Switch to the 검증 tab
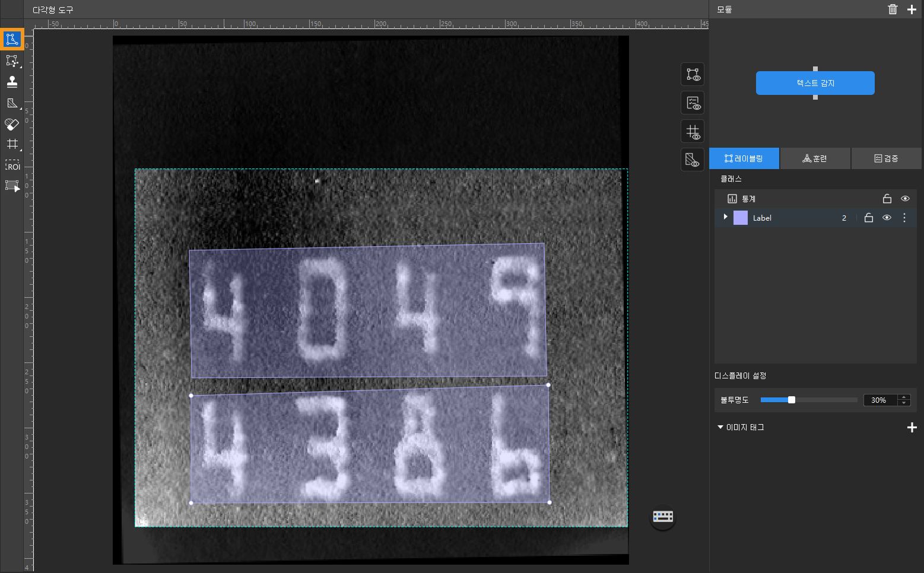 click(886, 158)
